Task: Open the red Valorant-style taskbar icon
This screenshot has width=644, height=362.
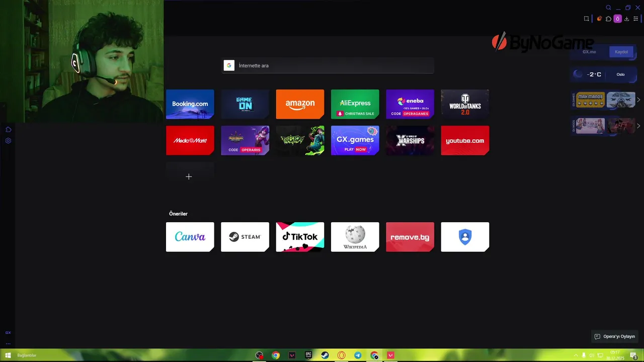Action: point(391,355)
